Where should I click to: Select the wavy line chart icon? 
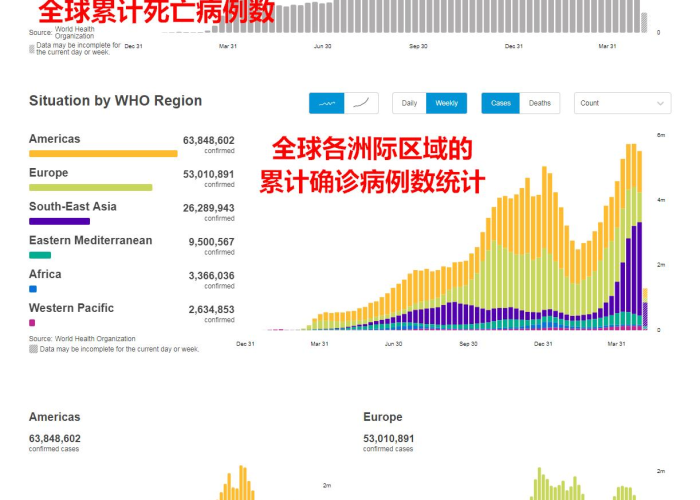tap(326, 103)
